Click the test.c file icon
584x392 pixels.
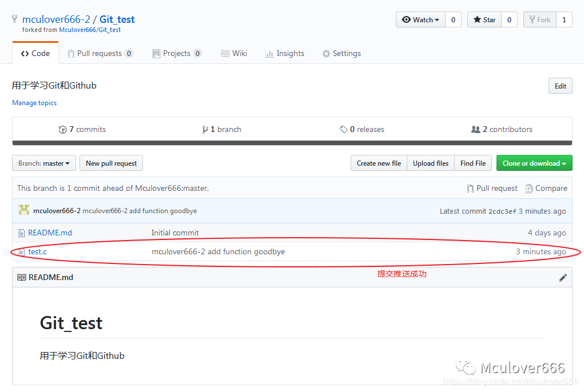[x=22, y=252]
